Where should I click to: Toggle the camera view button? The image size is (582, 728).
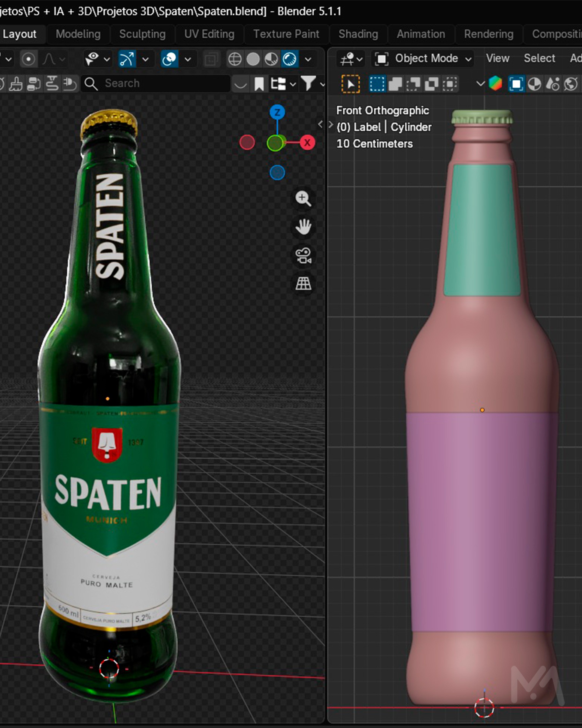[x=303, y=255]
